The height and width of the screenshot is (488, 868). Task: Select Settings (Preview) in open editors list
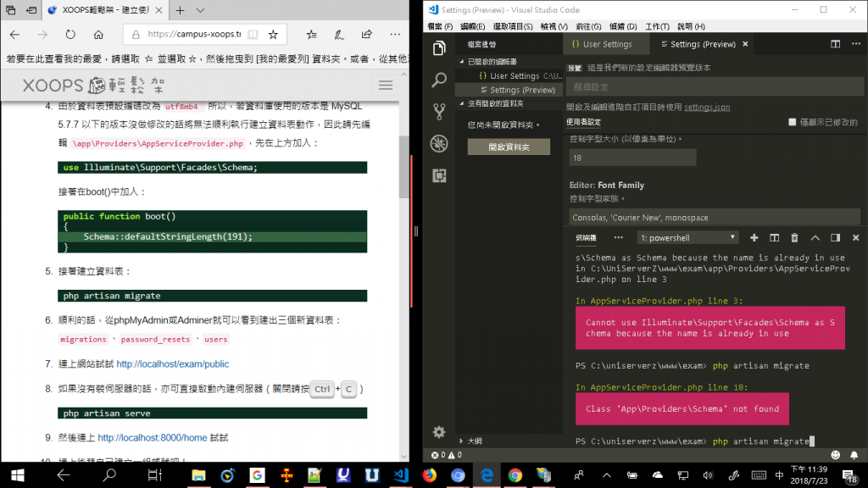tap(509, 90)
